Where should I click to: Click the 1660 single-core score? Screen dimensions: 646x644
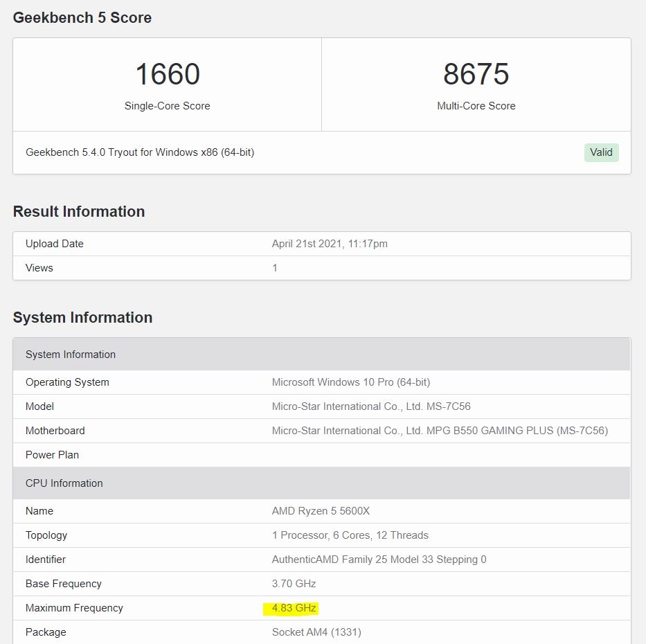coord(168,75)
